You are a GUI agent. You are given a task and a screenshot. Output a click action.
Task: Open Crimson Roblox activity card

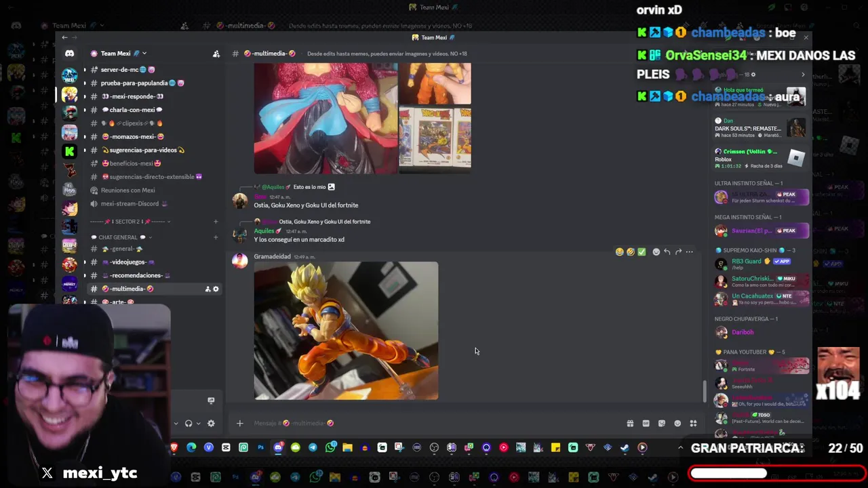click(759, 159)
